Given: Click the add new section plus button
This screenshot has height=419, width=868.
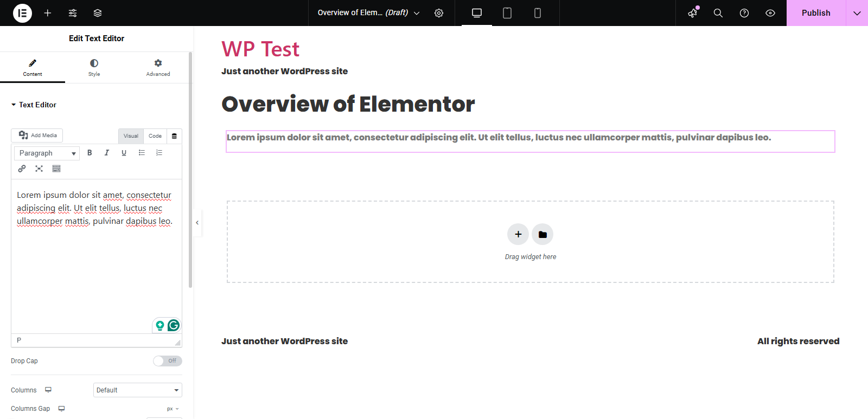Looking at the screenshot, I should (x=518, y=234).
